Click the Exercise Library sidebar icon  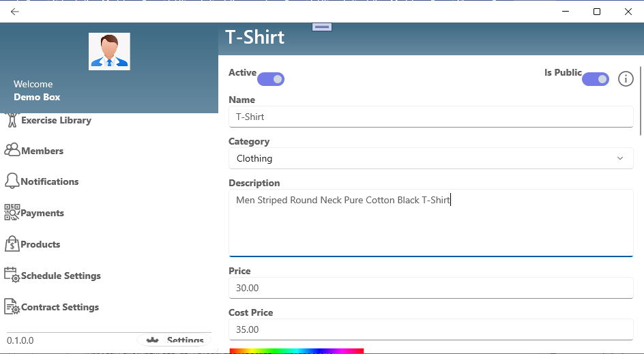pos(12,121)
